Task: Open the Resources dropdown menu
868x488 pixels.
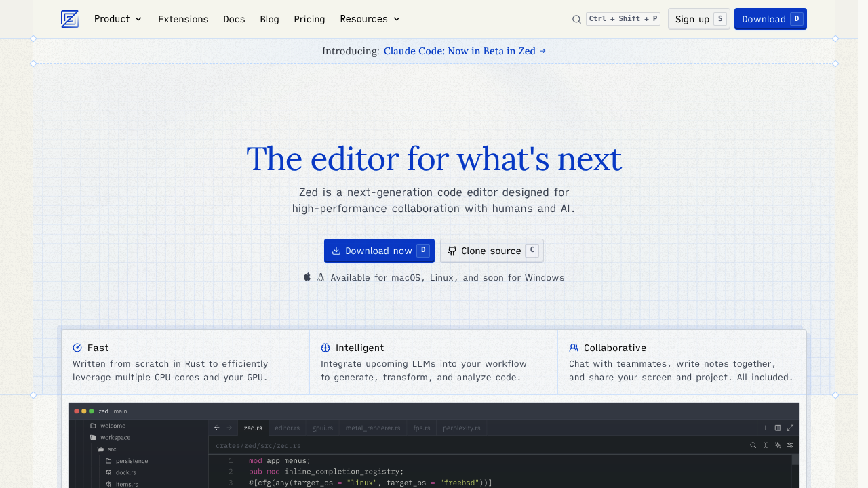Action: tap(370, 19)
